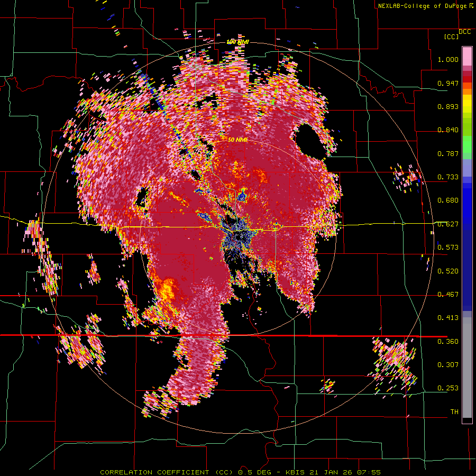Click the 0.520 color scale value

tap(448, 271)
